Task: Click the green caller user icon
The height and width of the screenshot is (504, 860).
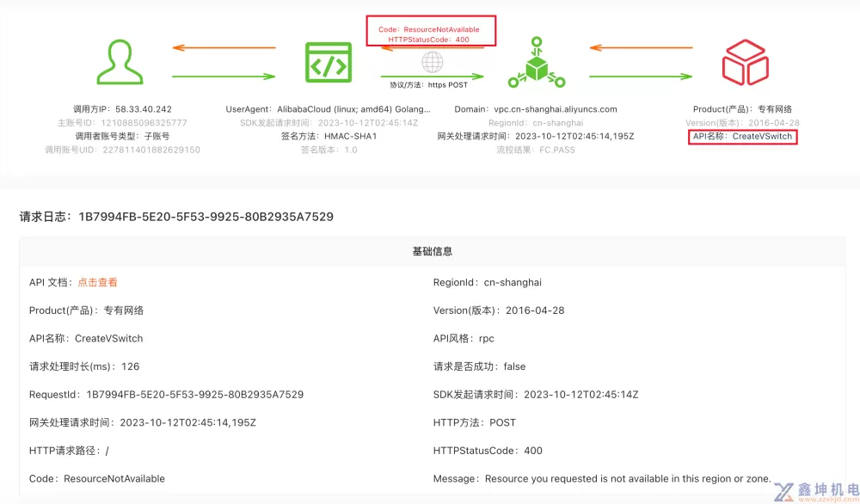Action: click(x=120, y=63)
